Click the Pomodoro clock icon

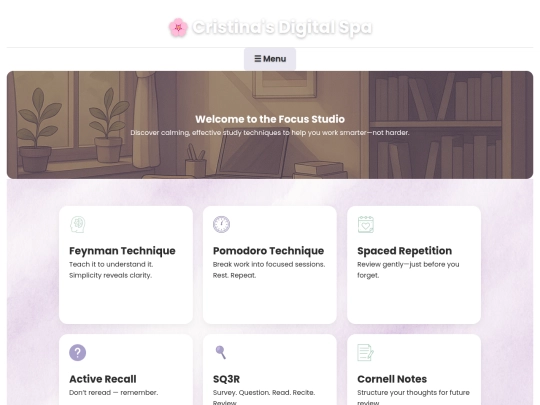pyautogui.click(x=221, y=225)
